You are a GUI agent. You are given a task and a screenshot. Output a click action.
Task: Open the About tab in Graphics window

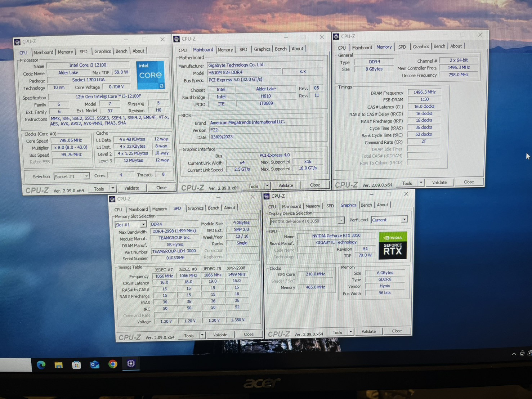pos(382,205)
